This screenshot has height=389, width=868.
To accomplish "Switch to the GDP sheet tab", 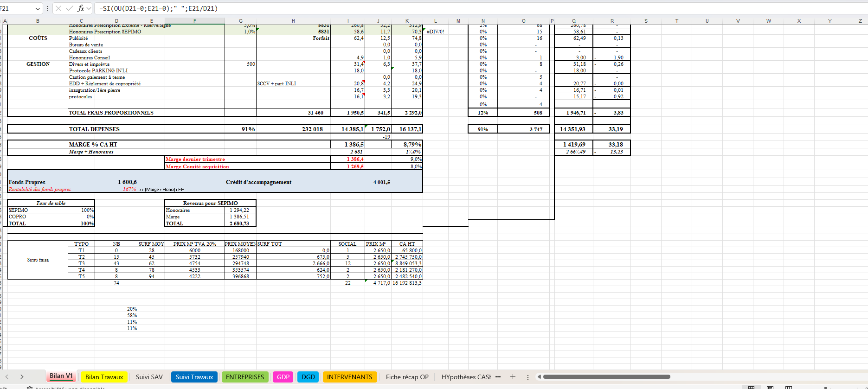I will point(283,377).
